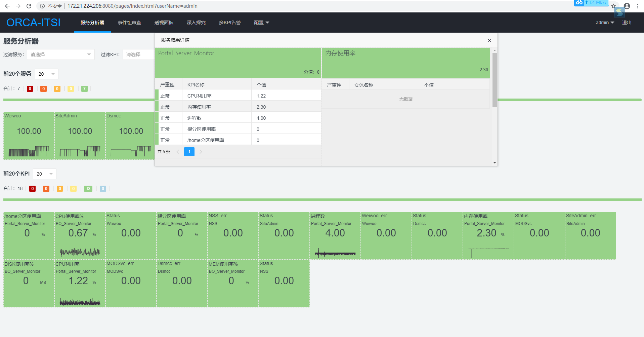The width and height of the screenshot is (644, 337).
Task: Open the top 20 services count dropdown
Action: click(x=46, y=74)
